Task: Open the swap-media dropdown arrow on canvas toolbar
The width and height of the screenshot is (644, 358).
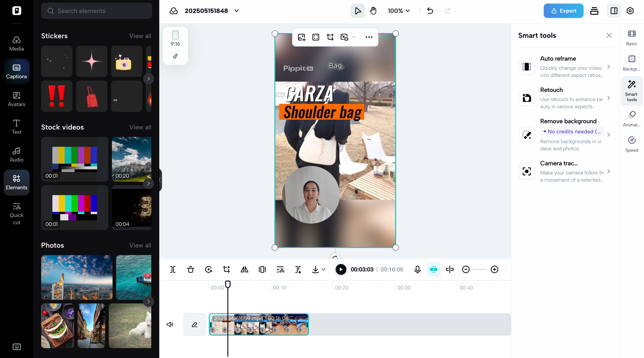Action: [354, 37]
